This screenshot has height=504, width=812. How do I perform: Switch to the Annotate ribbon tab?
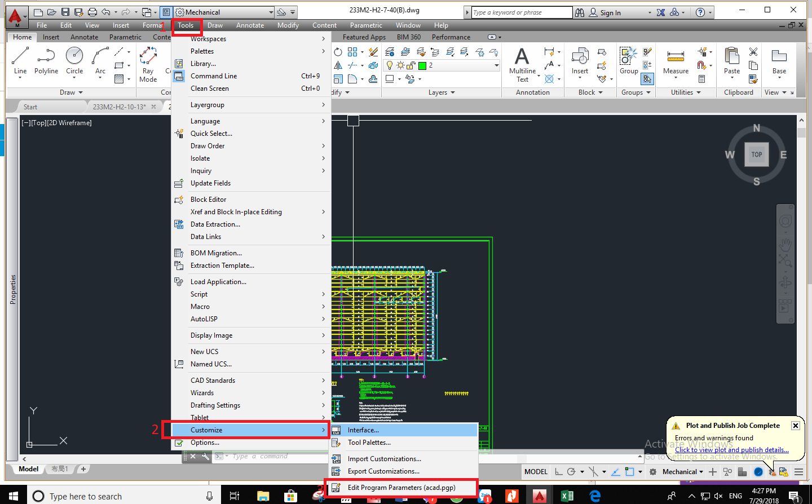coord(84,37)
